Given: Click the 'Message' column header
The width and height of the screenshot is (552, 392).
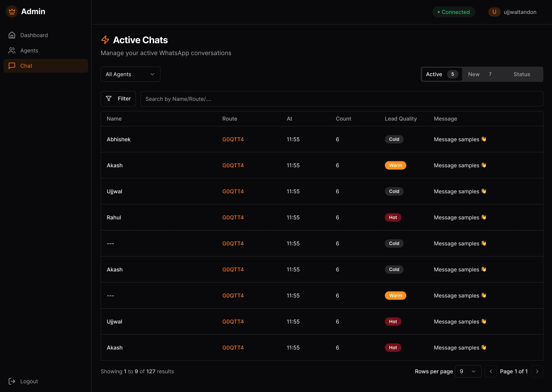Looking at the screenshot, I should click(446, 119).
